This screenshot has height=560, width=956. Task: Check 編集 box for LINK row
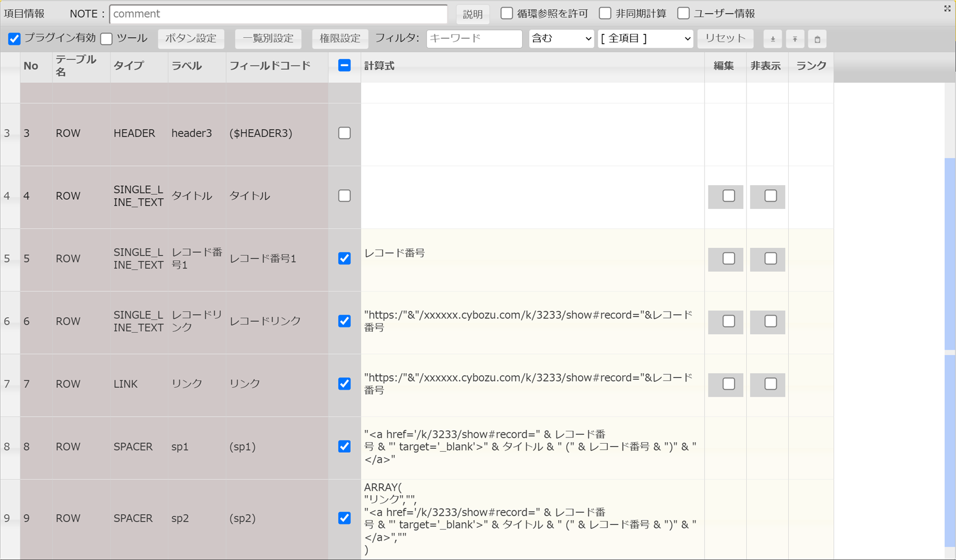729,384
